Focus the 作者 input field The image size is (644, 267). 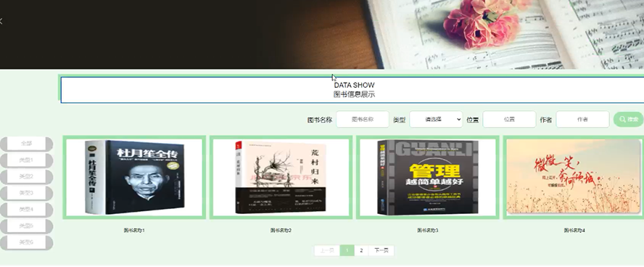(x=582, y=120)
